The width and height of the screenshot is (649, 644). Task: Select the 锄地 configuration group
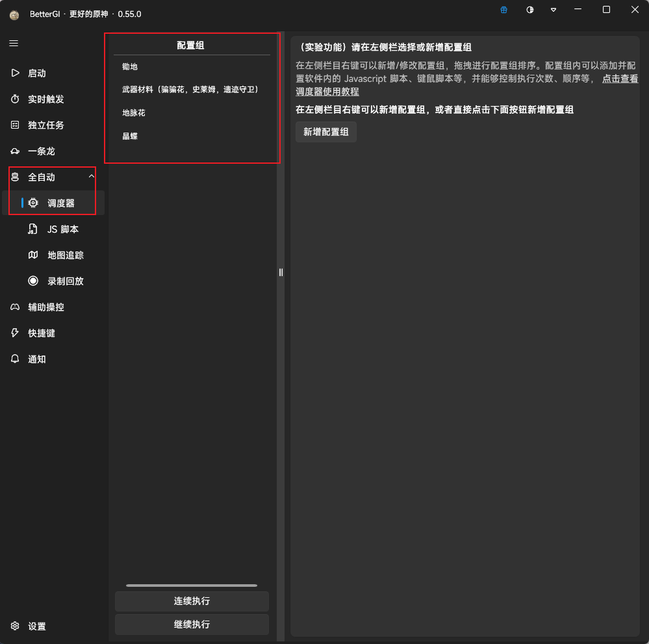point(130,67)
